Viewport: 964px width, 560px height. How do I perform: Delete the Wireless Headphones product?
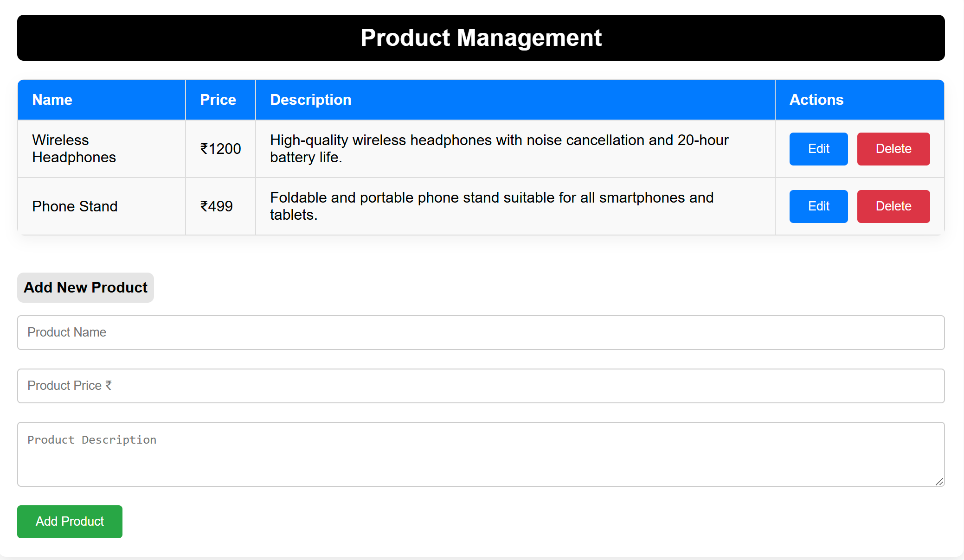point(893,149)
